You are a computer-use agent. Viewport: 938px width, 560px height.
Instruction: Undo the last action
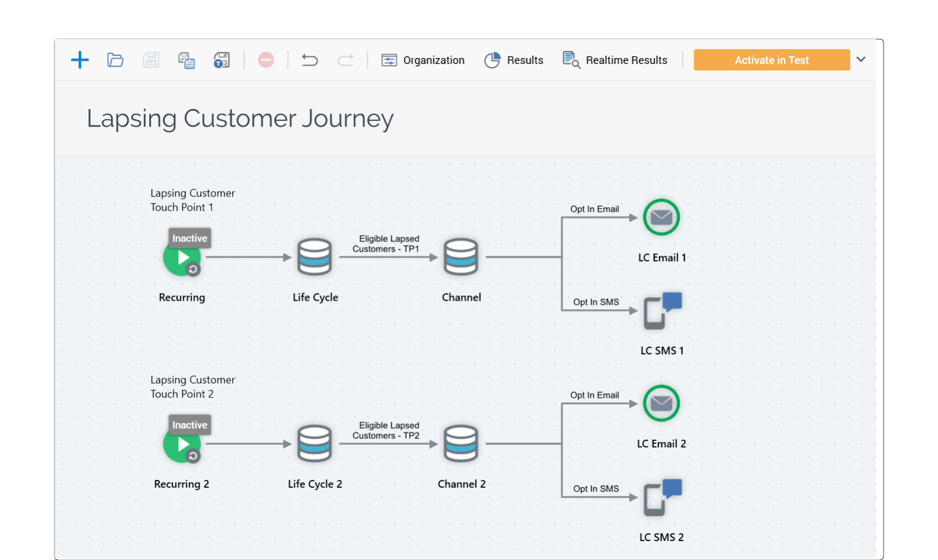click(310, 60)
